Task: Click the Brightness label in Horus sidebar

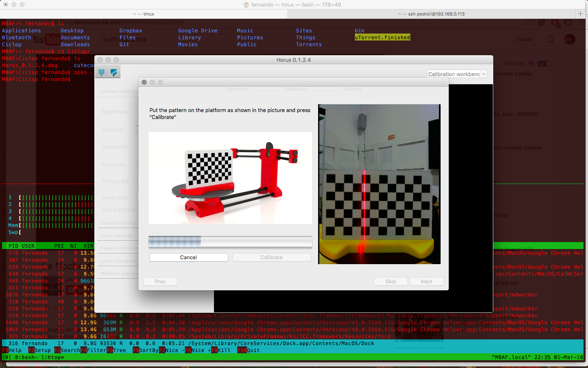Action: (115, 112)
